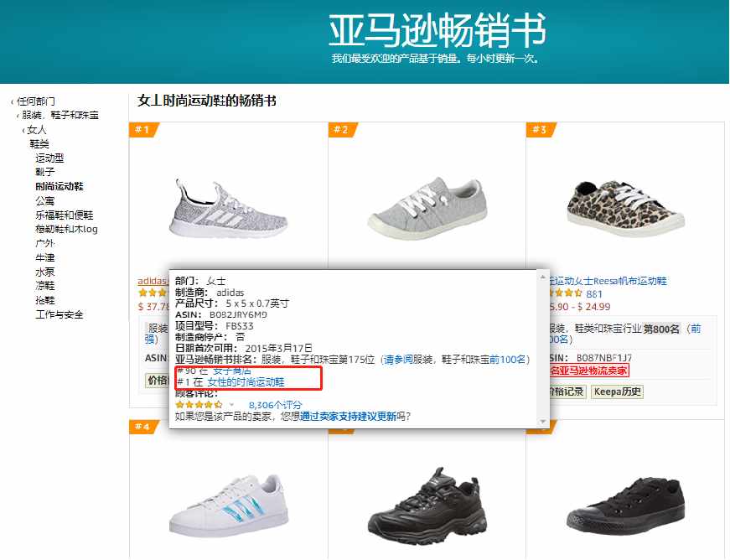
Task: Go back to 女人 category level
Action: point(36,129)
